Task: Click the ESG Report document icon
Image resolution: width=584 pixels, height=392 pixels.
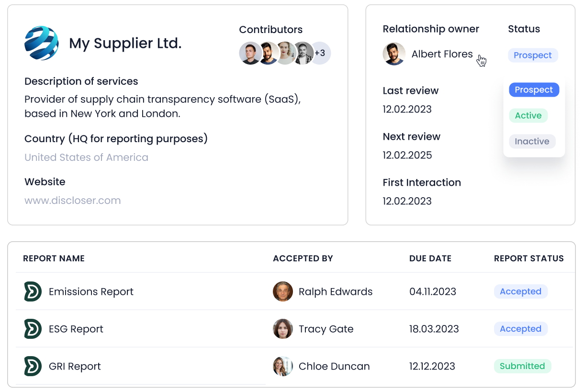Action: [x=33, y=329]
